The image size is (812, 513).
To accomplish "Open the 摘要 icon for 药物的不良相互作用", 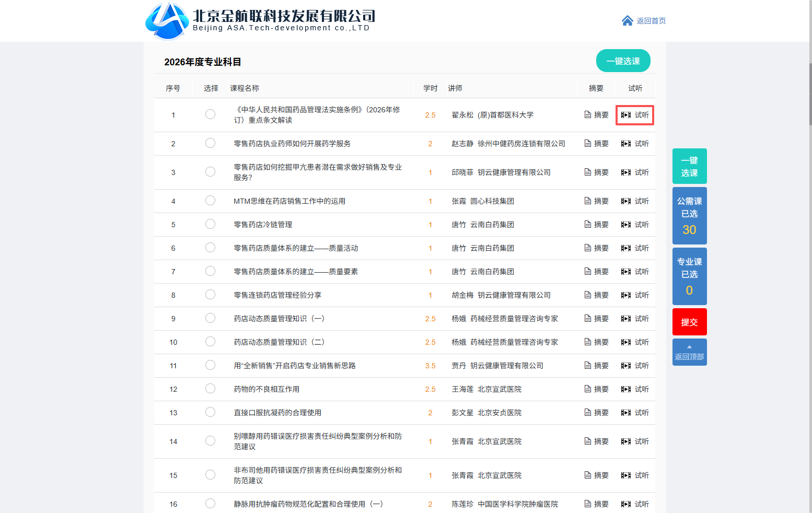I will (588, 389).
